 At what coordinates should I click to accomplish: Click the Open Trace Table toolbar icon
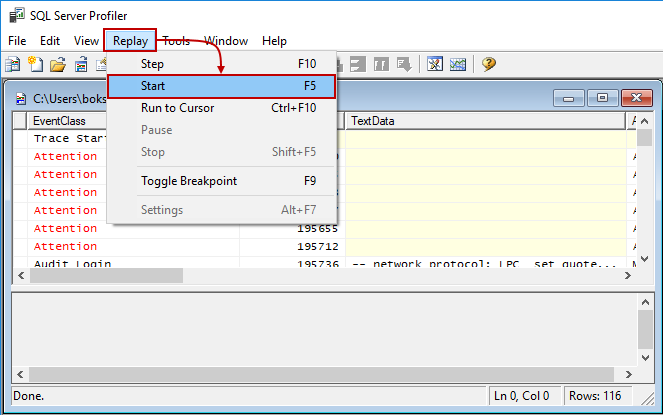(81, 64)
